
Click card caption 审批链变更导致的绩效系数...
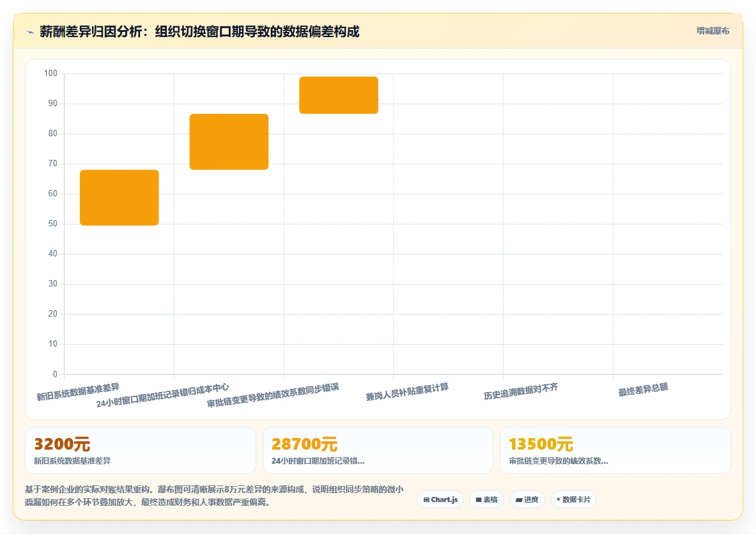(559, 460)
